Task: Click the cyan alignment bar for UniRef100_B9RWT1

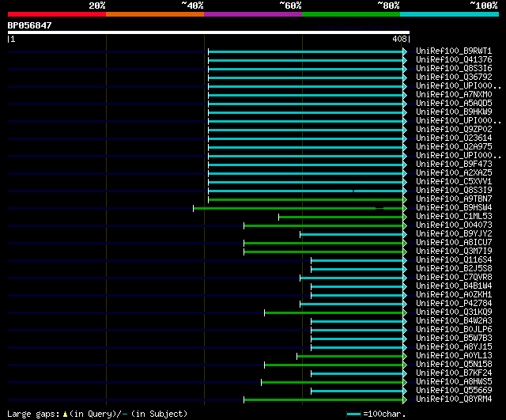Action: pyautogui.click(x=306, y=51)
